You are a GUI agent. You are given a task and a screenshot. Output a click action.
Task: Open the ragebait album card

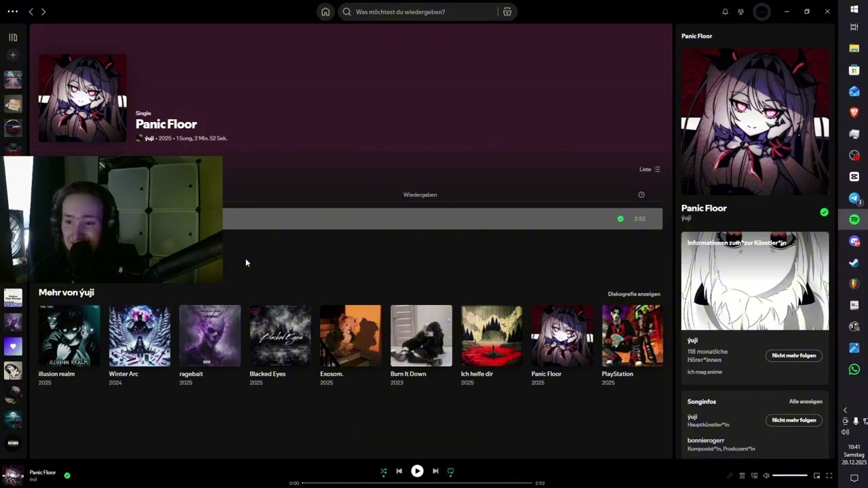(210, 346)
